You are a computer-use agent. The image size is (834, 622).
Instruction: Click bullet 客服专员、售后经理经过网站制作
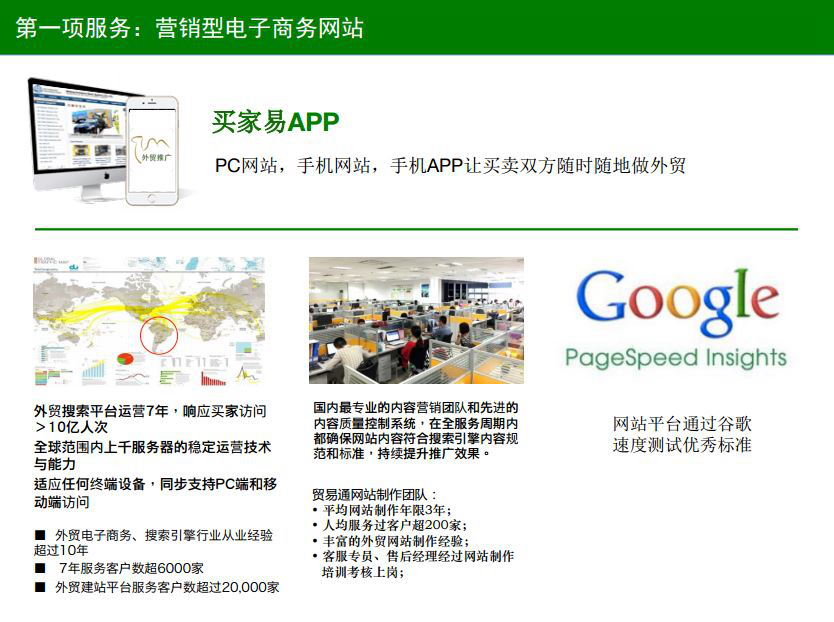(418, 557)
